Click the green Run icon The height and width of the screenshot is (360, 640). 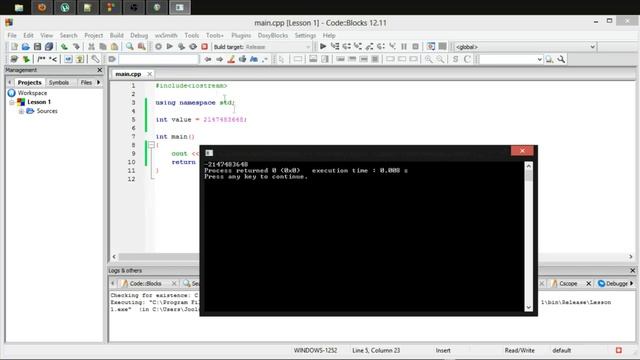pos(170,47)
